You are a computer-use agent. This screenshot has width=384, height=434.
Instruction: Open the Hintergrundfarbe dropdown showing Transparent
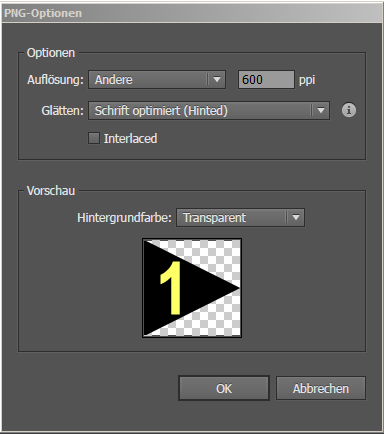240,218
